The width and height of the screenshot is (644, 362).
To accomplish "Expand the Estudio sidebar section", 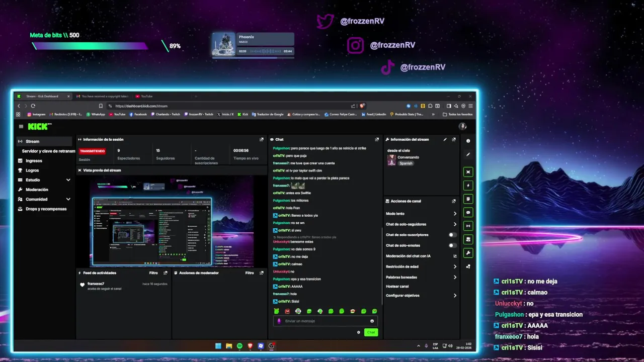I will coord(68,180).
